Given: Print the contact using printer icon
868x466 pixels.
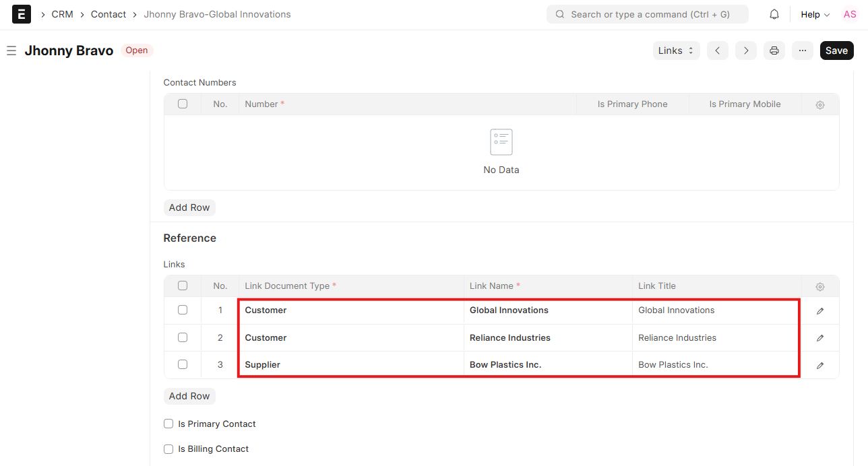Looking at the screenshot, I should 774,51.
